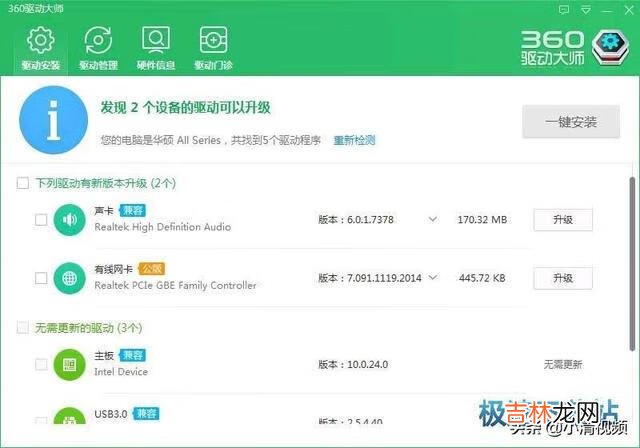Switch to 驱动管理 driver management
Screen dimensions: 640x448
click(98, 48)
